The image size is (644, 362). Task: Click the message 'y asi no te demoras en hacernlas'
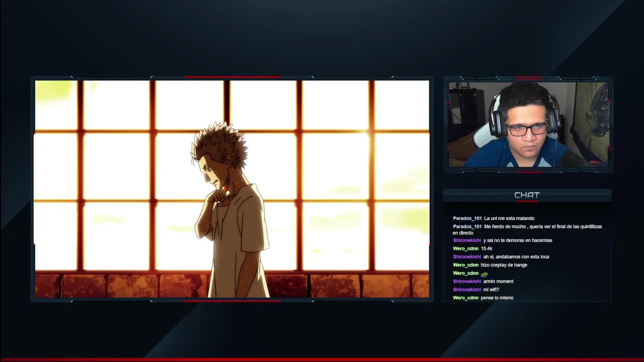[518, 240]
